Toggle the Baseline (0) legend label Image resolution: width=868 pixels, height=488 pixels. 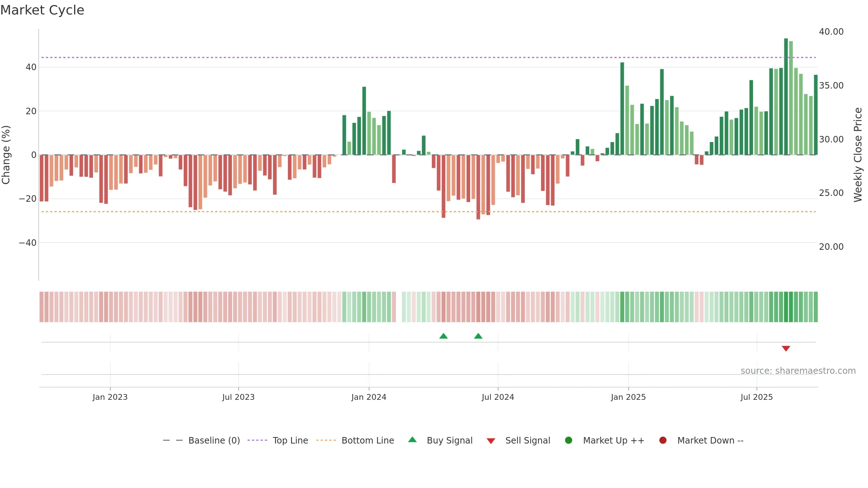214,441
